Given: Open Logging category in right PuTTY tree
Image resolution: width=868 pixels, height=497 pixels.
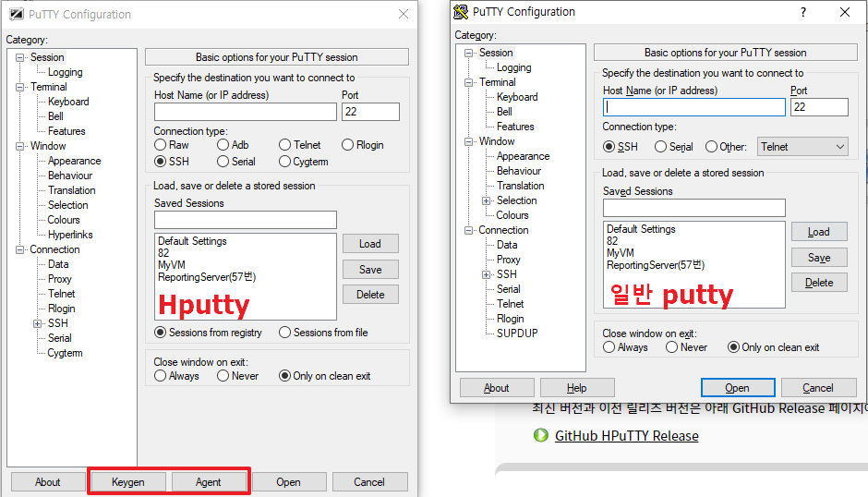Looking at the screenshot, I should click(x=513, y=67).
